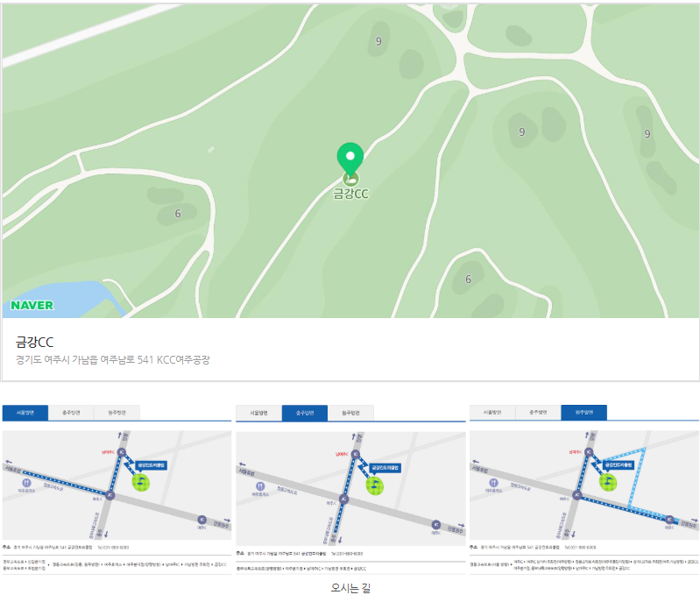700x602 pixels.
Task: Select the 충주방면 tab in the panel with 서울방면 active
Action: 71,413
